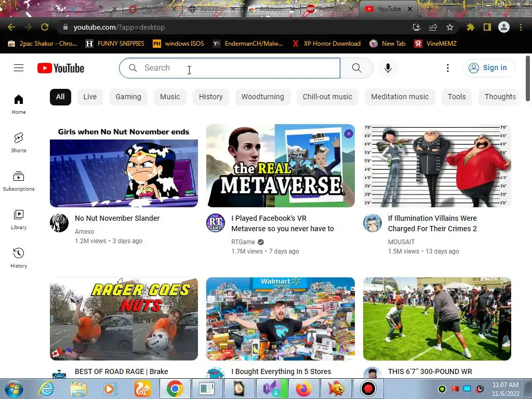This screenshot has height=399, width=532.
Task: Click in the YouTube search box
Action: [x=230, y=68]
